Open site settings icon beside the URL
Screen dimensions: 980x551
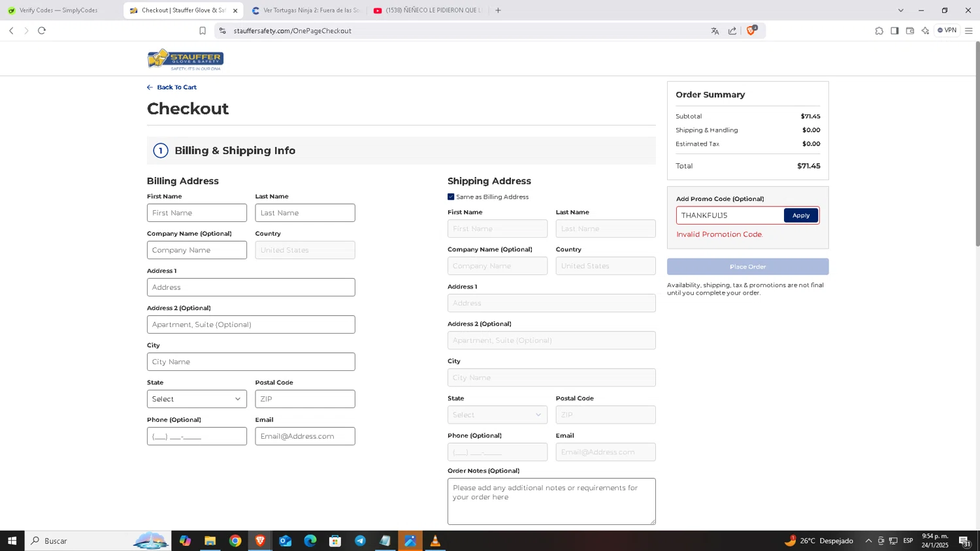click(223, 31)
